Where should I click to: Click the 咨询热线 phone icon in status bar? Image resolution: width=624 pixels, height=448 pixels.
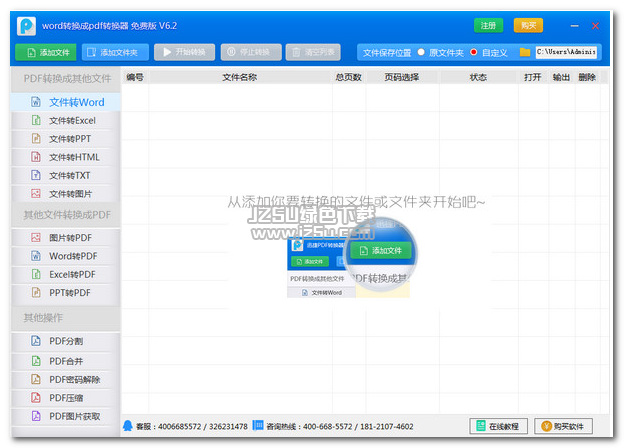[258, 425]
